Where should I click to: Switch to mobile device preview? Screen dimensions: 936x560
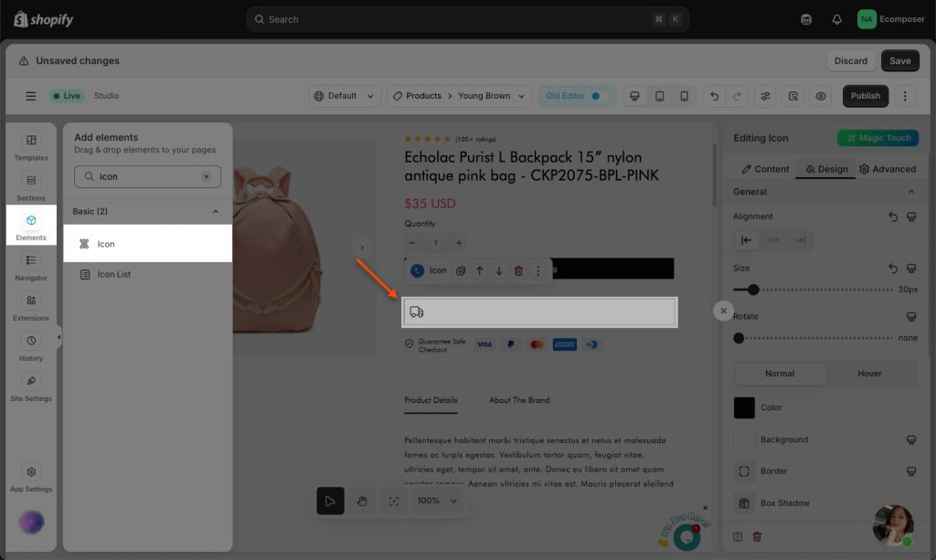[x=684, y=96]
